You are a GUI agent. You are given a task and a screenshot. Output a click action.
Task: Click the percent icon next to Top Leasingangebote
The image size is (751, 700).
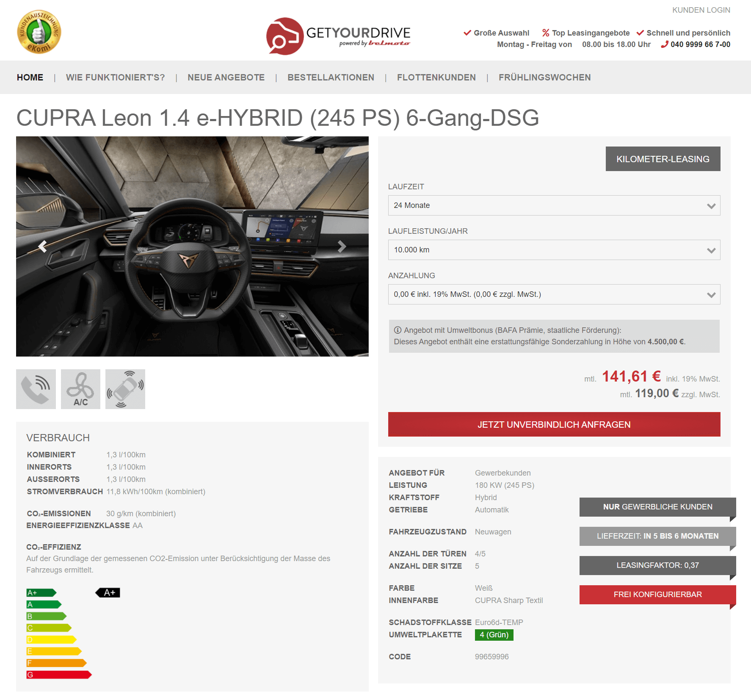point(546,33)
